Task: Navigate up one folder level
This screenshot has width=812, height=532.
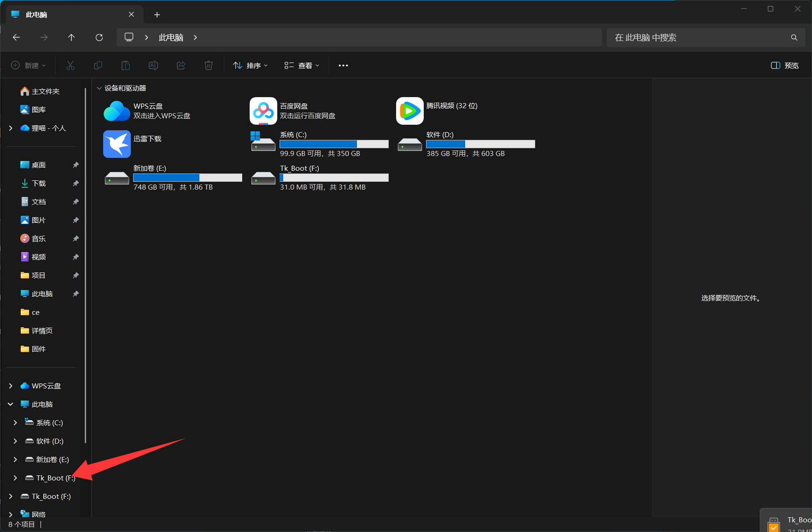Action: tap(71, 37)
